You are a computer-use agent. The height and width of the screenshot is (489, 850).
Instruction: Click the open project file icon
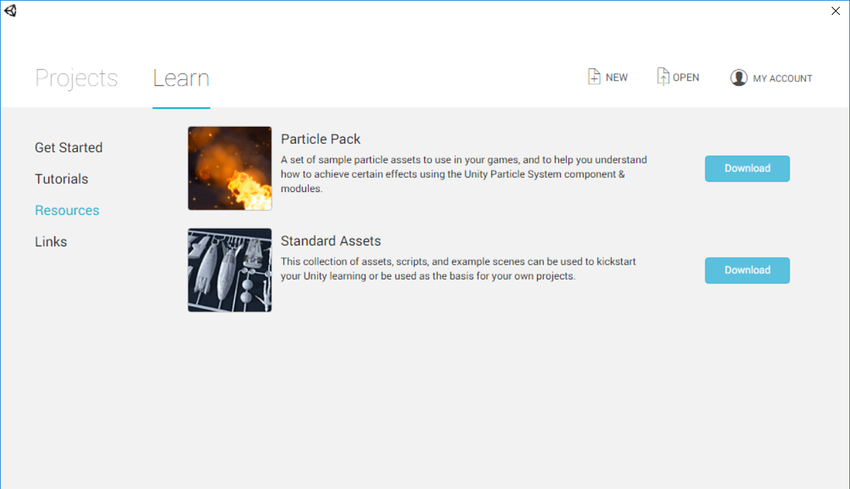click(663, 77)
